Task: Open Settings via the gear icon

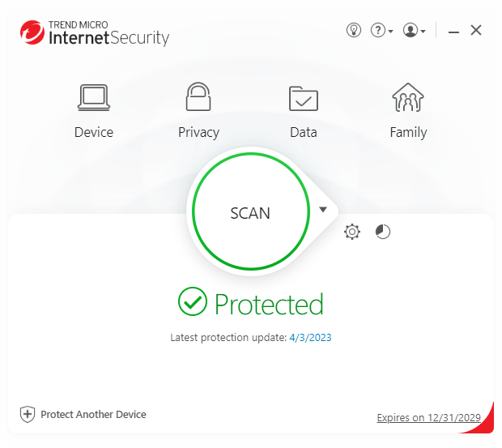Action: click(x=352, y=233)
